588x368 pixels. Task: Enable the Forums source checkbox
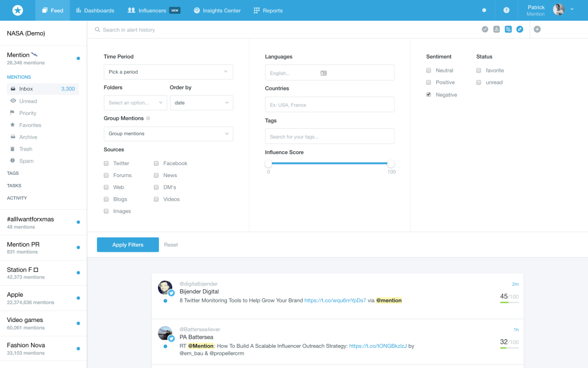pos(106,175)
